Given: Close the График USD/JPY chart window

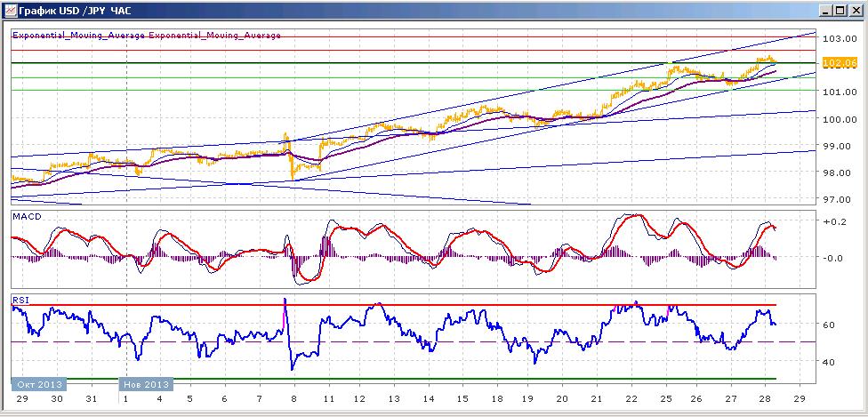Looking at the screenshot, I should tap(856, 10).
